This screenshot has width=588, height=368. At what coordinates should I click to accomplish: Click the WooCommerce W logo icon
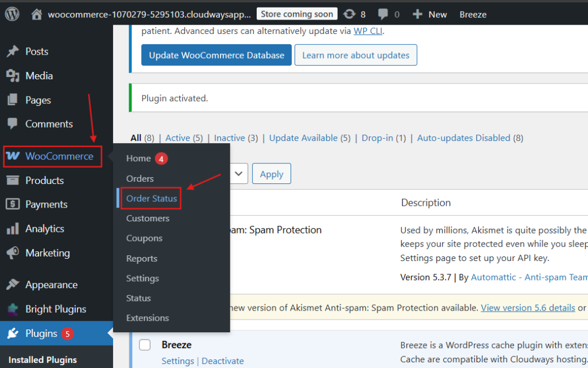(x=13, y=156)
